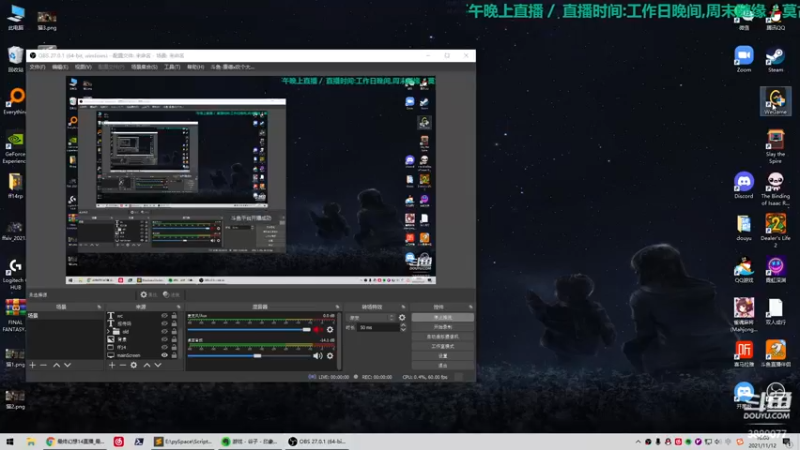The image size is (800, 450).
Task: Mute desktop audio with the speaker icon
Action: (317, 356)
